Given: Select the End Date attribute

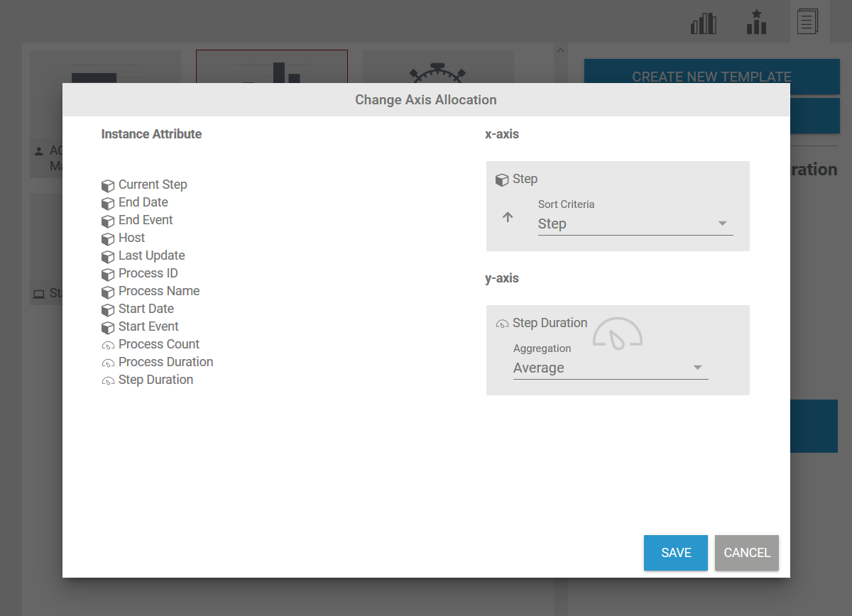Looking at the screenshot, I should coord(143,202).
